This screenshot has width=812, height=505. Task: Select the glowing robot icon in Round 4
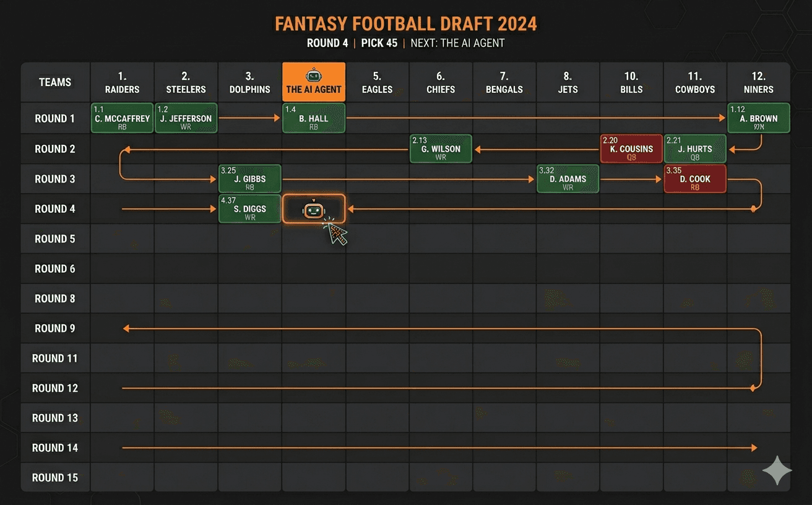pos(313,209)
